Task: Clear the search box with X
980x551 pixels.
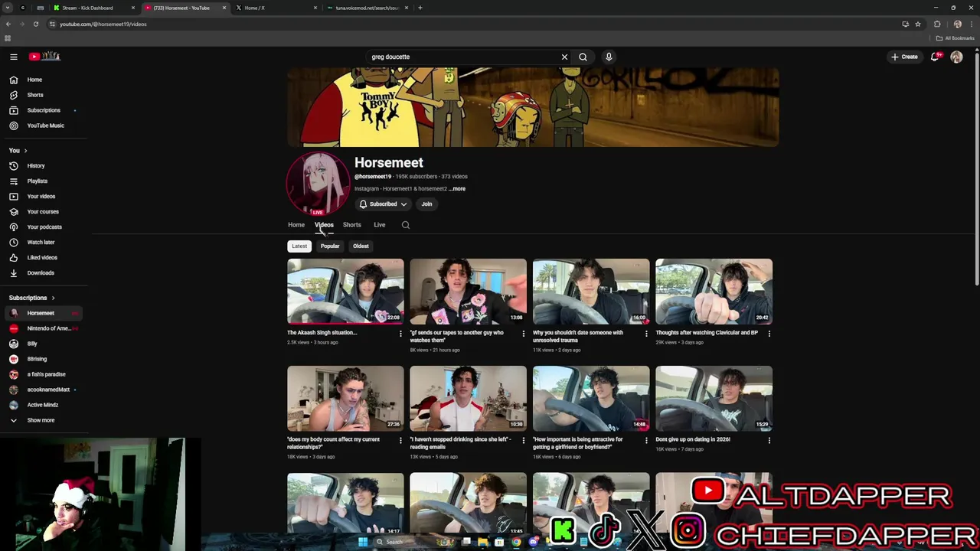Action: point(564,57)
